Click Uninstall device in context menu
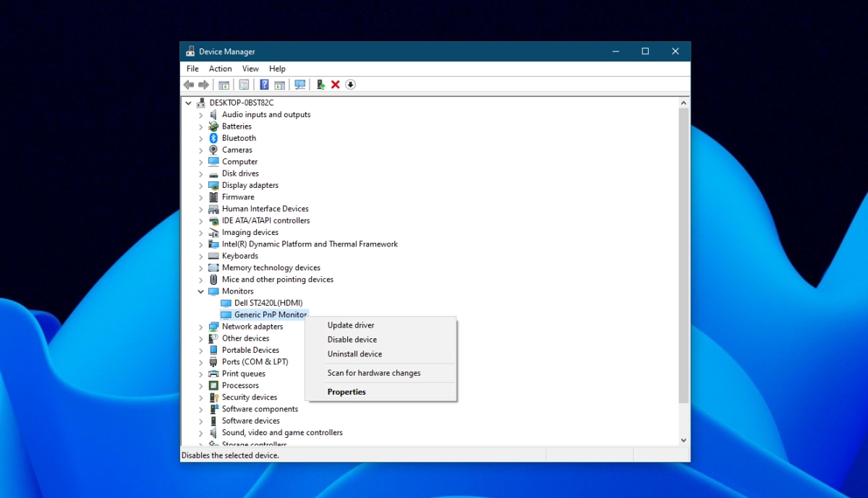The height and width of the screenshot is (498, 868). 354,354
